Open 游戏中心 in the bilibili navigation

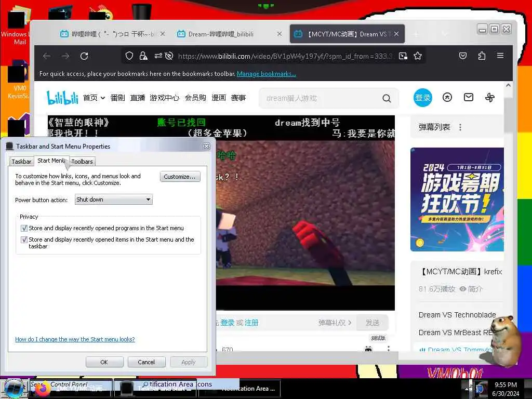[x=164, y=98]
